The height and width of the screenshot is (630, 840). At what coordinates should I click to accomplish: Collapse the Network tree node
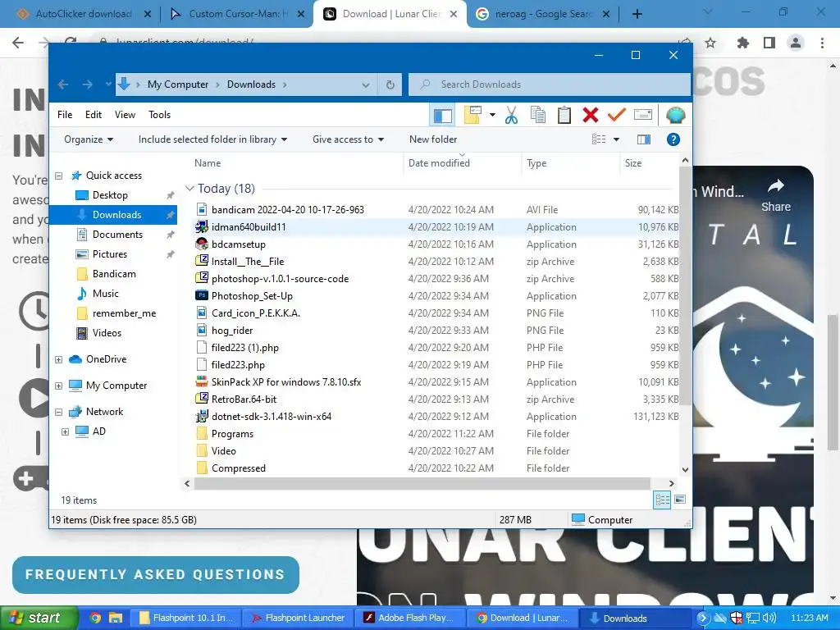[x=59, y=412]
